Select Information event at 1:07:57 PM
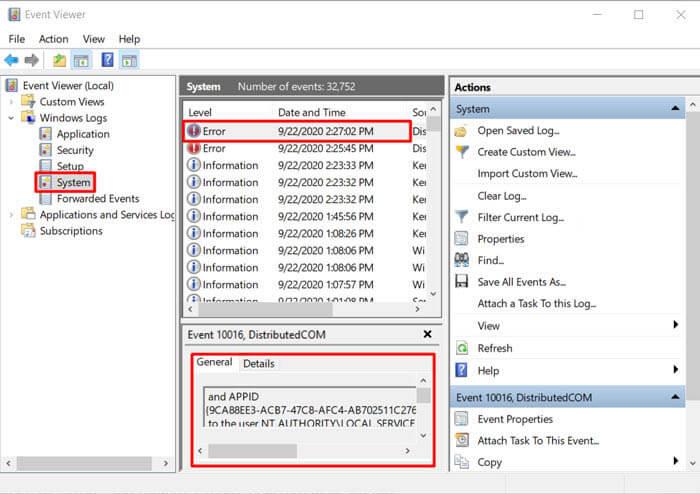This screenshot has height=494, width=700. 306,284
